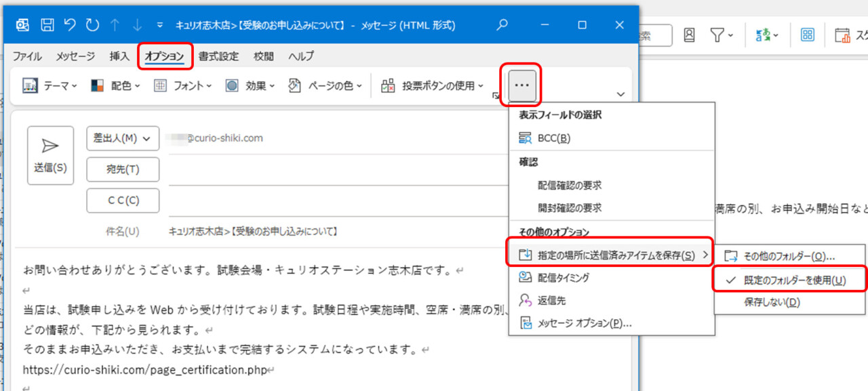
Task: Send the message with 送信(S) button
Action: coord(50,155)
